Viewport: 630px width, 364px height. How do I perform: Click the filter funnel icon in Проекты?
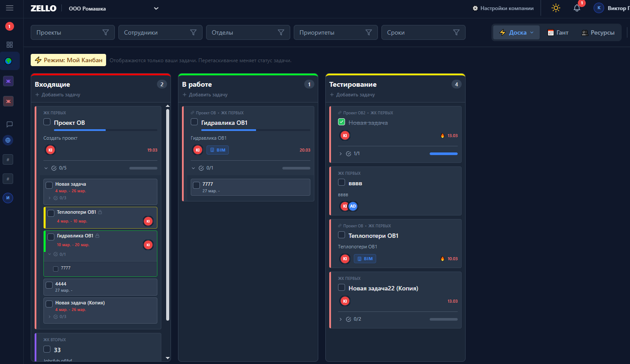[x=105, y=32]
